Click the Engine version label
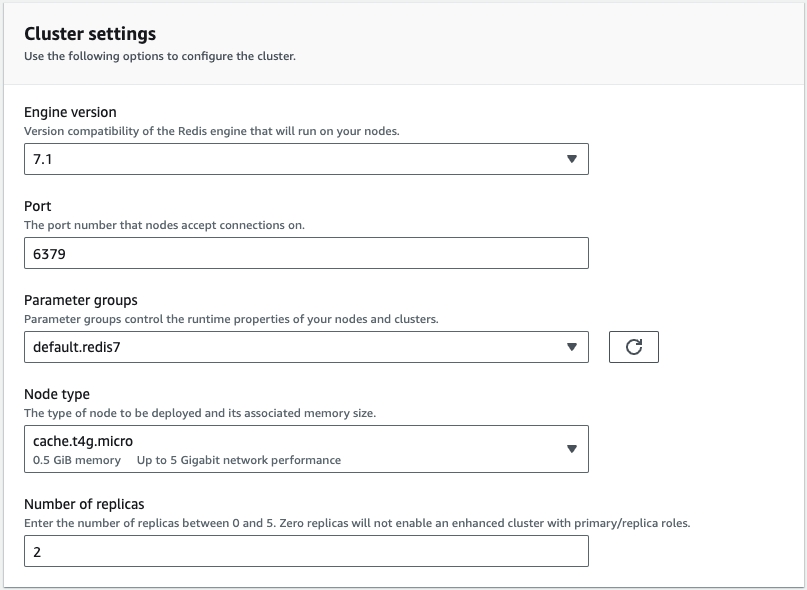This screenshot has height=590, width=807. (x=70, y=112)
